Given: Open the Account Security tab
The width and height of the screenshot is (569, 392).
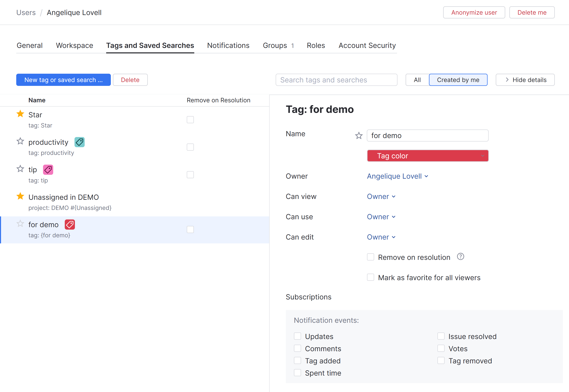Looking at the screenshot, I should click(367, 45).
